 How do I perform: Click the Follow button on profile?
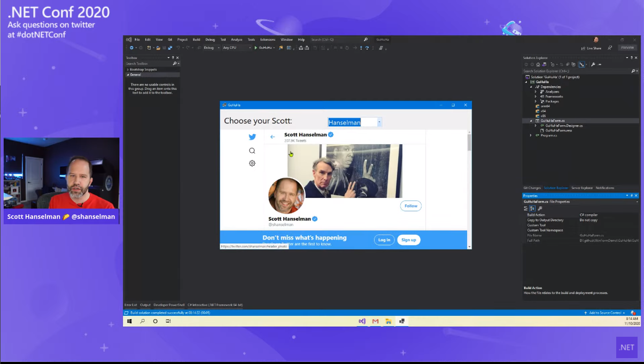pyautogui.click(x=410, y=206)
